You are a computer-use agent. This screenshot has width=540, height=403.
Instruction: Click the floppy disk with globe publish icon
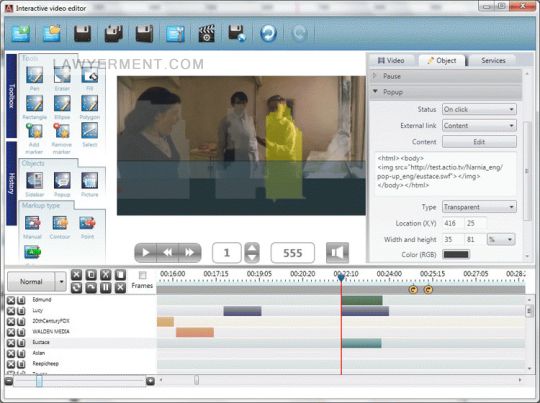pyautogui.click(x=237, y=33)
